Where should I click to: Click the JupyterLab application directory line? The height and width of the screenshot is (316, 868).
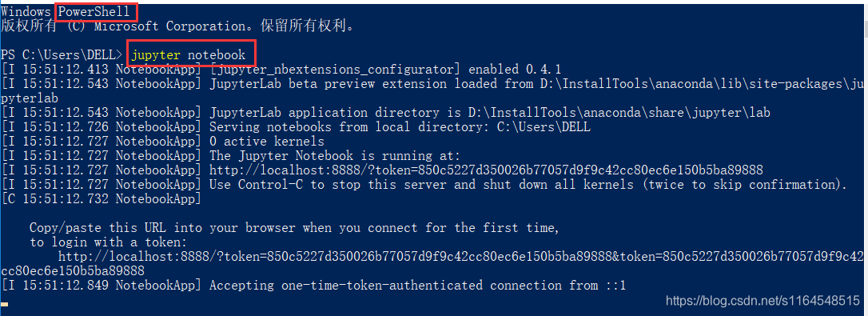pos(386,113)
